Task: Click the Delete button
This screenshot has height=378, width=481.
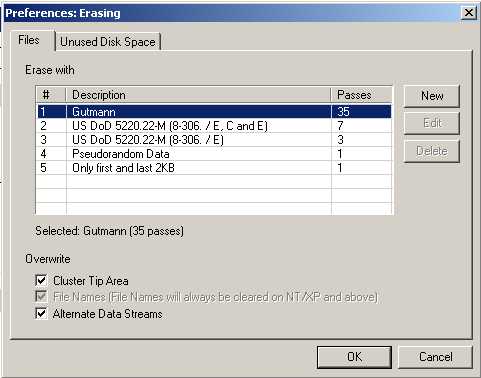Action: click(432, 151)
